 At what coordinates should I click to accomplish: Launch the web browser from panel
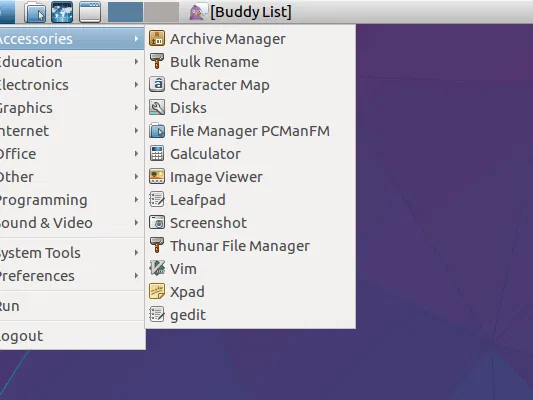click(62, 12)
